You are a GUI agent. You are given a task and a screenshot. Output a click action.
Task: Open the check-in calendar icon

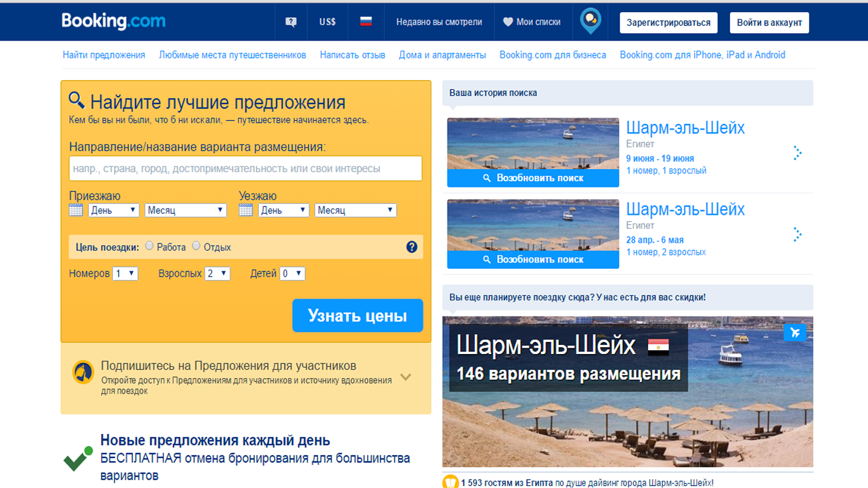point(76,210)
